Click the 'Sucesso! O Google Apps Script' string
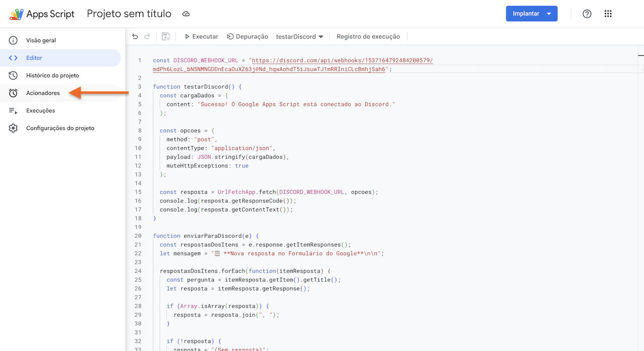 click(x=296, y=104)
